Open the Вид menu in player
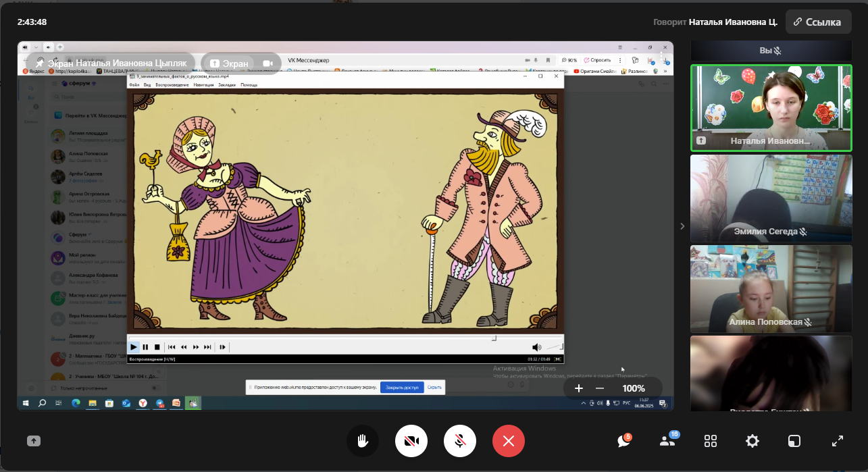Image resolution: width=868 pixels, height=472 pixels. [x=147, y=85]
